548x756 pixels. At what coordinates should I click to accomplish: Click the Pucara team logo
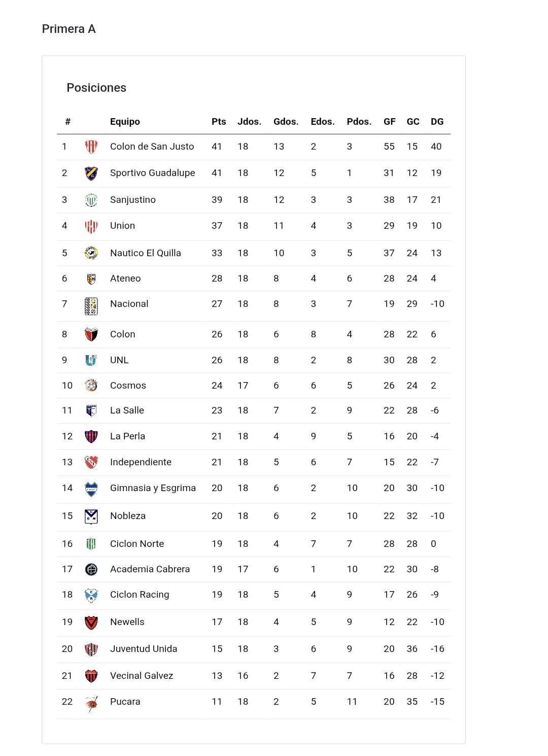91,704
